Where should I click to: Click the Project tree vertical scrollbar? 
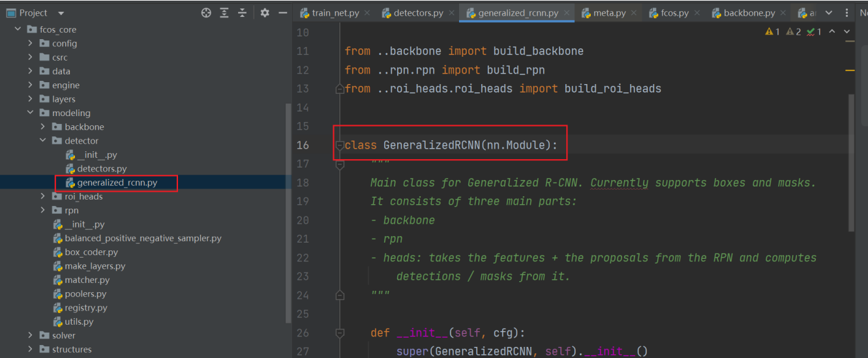[x=288, y=213]
